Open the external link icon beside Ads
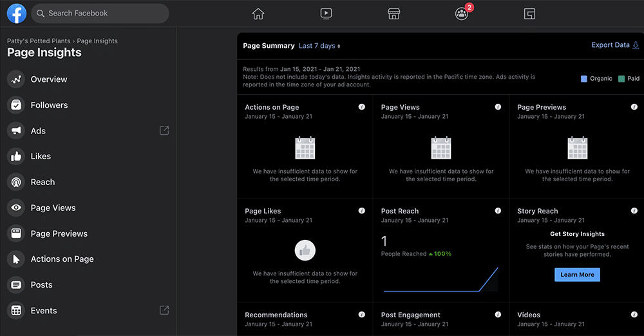Image resolution: width=644 pixels, height=336 pixels. [x=164, y=130]
